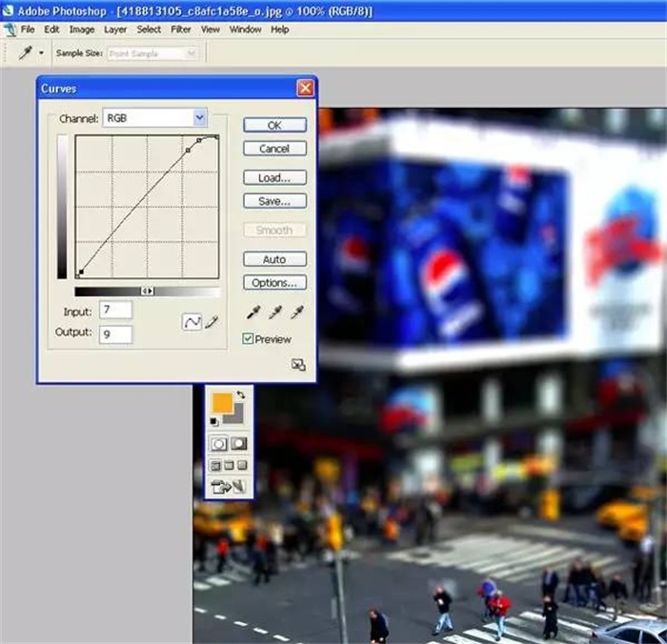Open the Help menu
667x644 pixels.
pos(280,30)
